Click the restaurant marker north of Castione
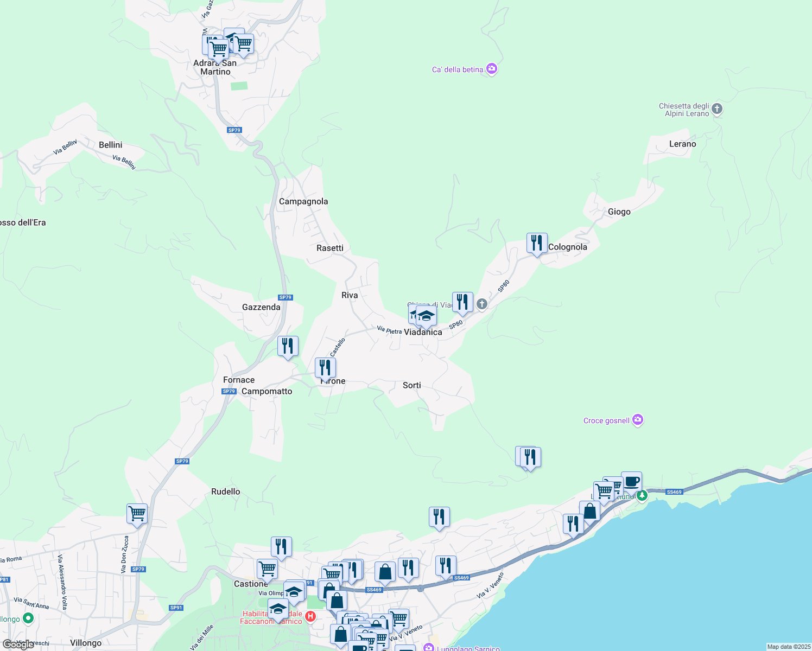Screen dimensions: 812x651 point(281,548)
